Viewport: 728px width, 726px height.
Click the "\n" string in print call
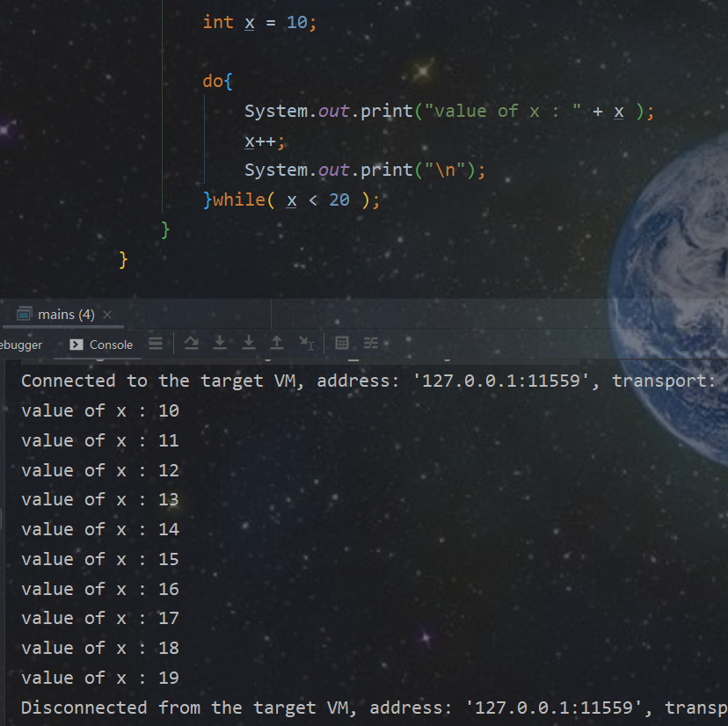(445, 170)
